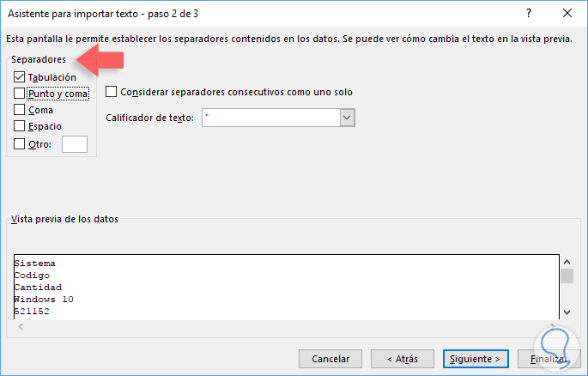Click the preview scroll down arrow
588x376 pixels.
pos(567,312)
